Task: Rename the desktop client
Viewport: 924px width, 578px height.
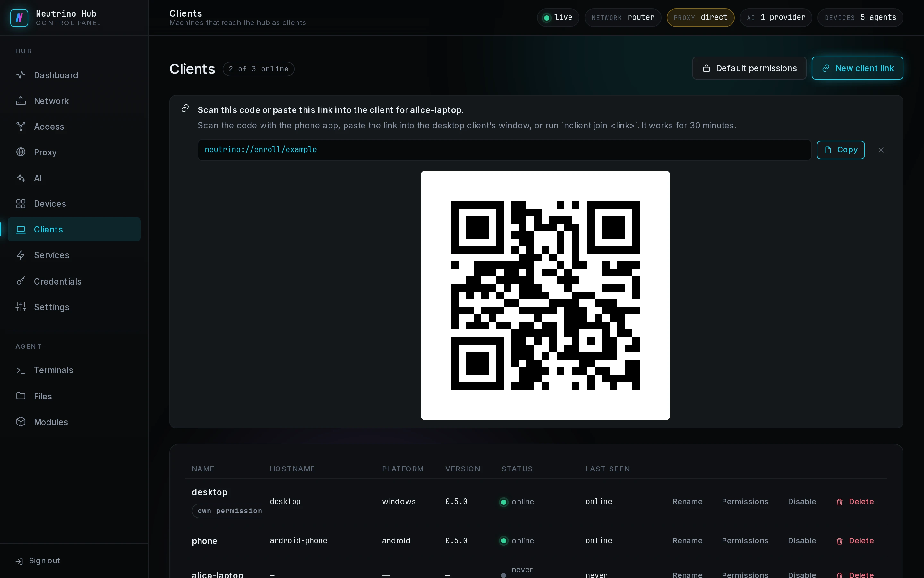Action: (x=687, y=502)
